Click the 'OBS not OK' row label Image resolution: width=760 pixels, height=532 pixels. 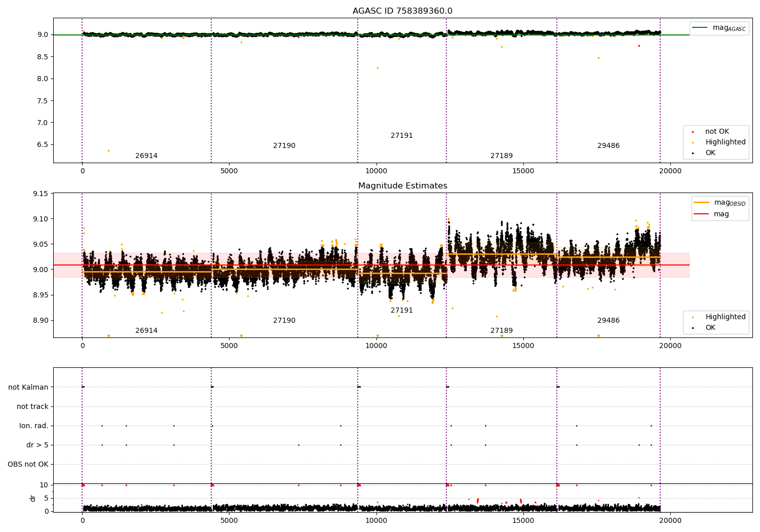click(28, 465)
